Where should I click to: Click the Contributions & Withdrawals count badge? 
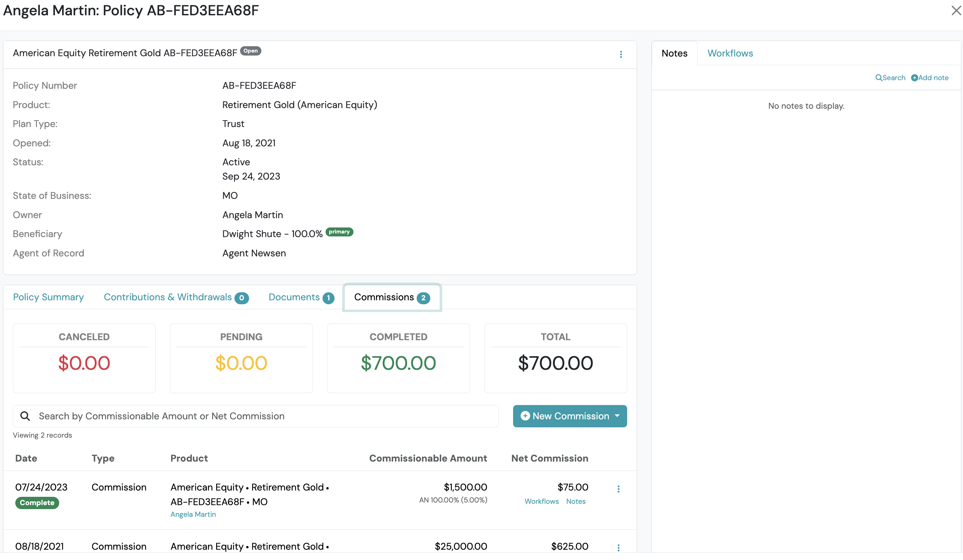[241, 298]
